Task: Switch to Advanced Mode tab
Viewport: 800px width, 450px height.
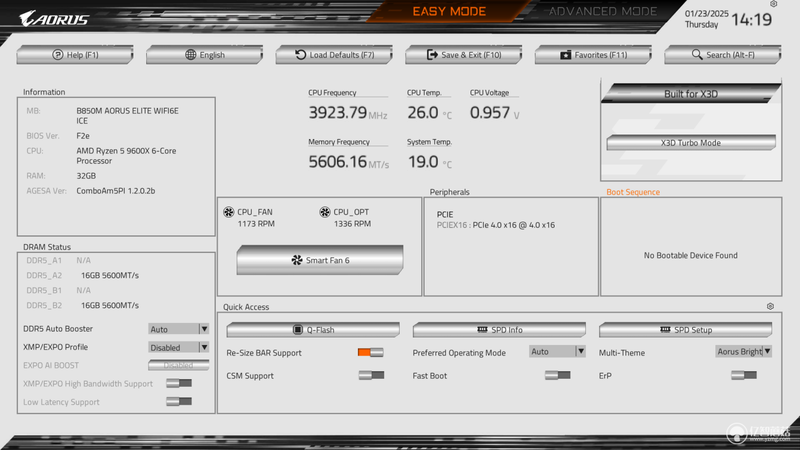Action: point(603,11)
